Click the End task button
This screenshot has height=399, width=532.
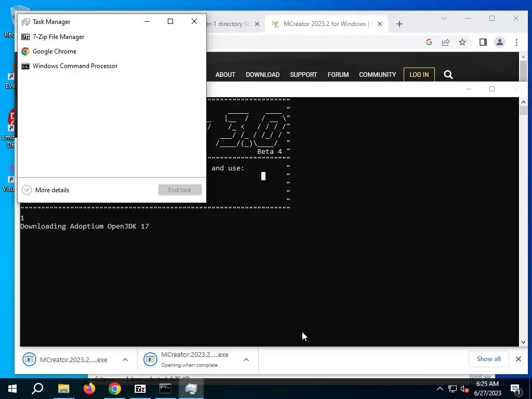click(180, 190)
